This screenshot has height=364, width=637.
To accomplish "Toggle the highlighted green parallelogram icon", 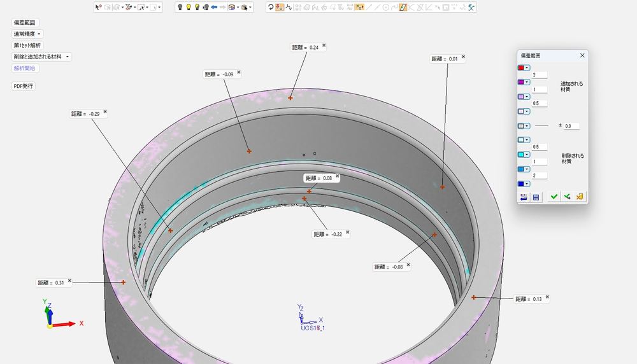I will pos(403,7).
